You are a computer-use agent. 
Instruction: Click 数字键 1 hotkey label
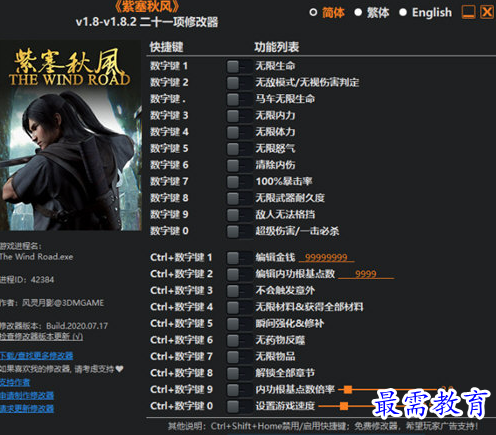[169, 66]
